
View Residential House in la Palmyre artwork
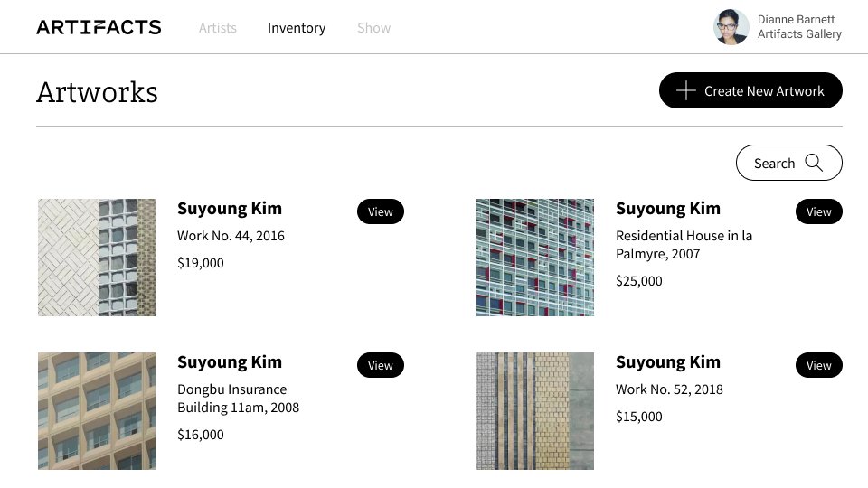click(x=818, y=211)
